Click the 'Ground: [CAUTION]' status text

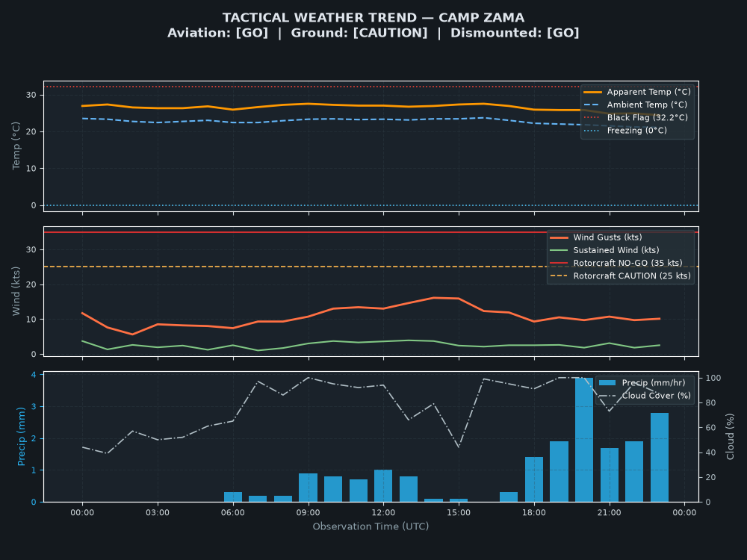coord(359,33)
